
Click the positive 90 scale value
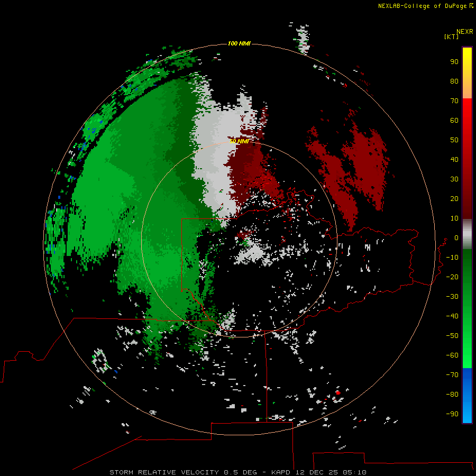(454, 62)
